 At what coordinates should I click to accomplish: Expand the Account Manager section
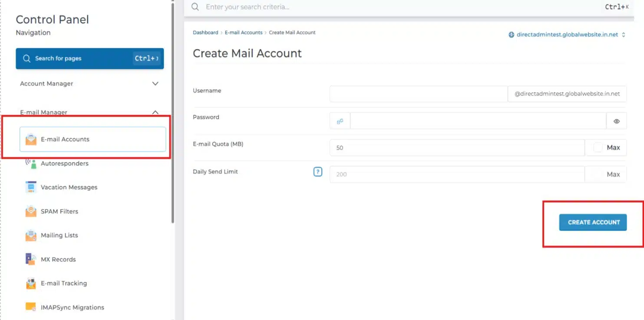click(x=155, y=83)
